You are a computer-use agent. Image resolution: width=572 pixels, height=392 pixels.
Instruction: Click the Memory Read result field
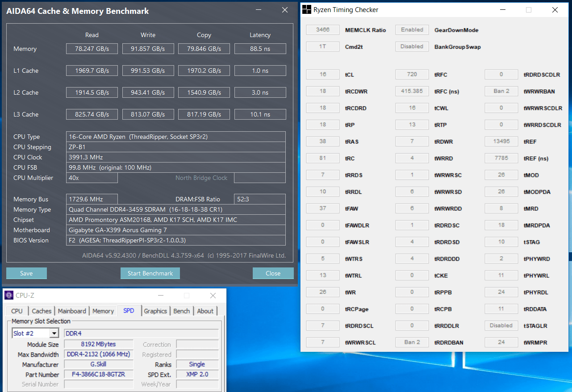[92, 49]
